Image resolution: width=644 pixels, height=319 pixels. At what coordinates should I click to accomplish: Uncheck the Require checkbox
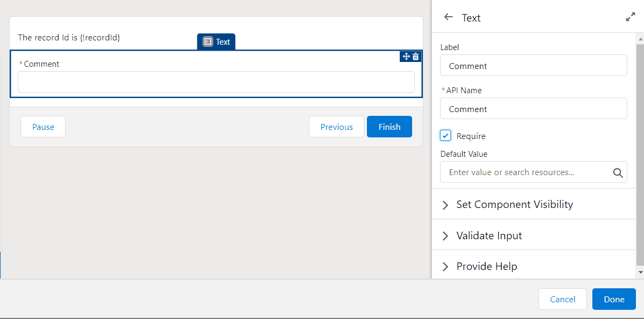coord(445,135)
